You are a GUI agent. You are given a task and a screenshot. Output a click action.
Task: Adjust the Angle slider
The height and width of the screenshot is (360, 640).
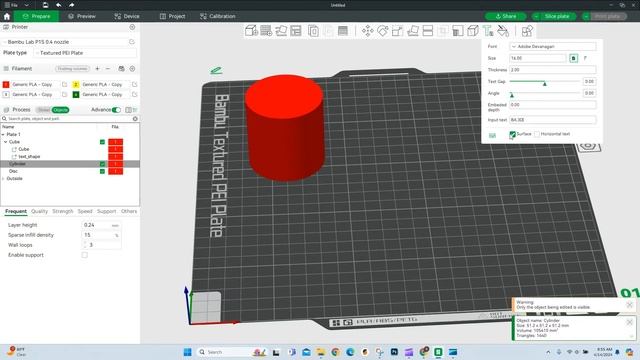pyautogui.click(x=544, y=93)
